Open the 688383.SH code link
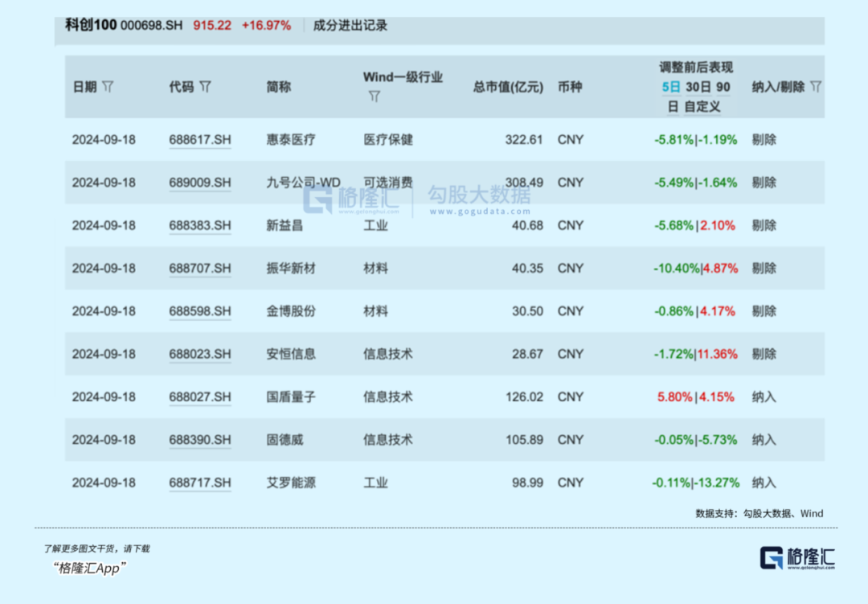The image size is (868, 604). click(x=200, y=226)
